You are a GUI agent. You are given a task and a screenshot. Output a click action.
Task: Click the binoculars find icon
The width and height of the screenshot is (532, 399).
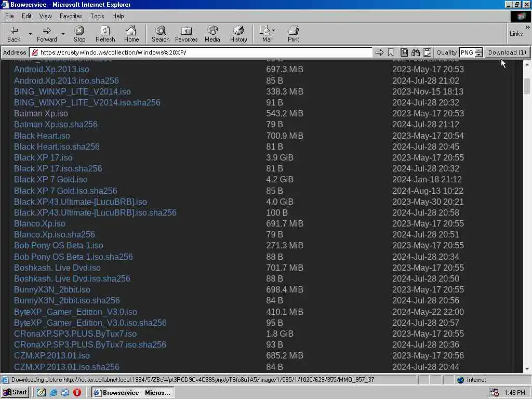click(x=416, y=52)
